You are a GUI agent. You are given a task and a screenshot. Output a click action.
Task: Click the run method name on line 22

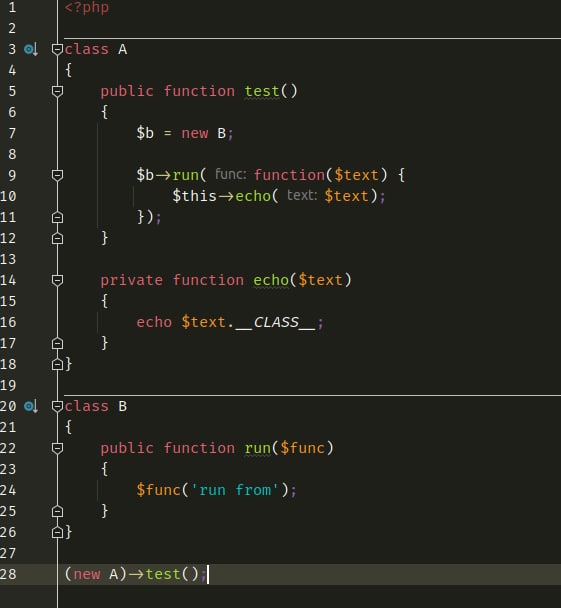point(257,448)
